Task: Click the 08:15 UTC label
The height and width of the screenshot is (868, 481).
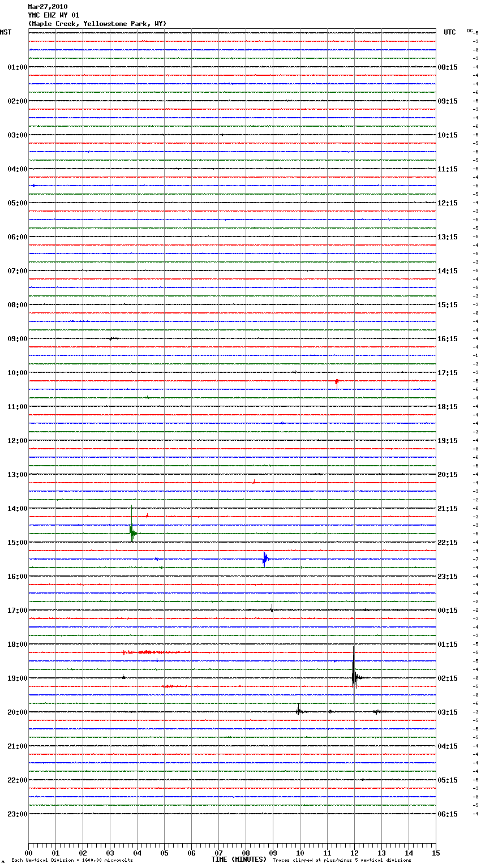Action: (448, 67)
